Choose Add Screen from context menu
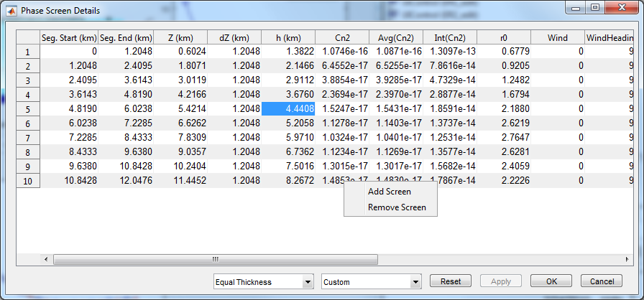The height and width of the screenshot is (300, 644). [x=390, y=192]
